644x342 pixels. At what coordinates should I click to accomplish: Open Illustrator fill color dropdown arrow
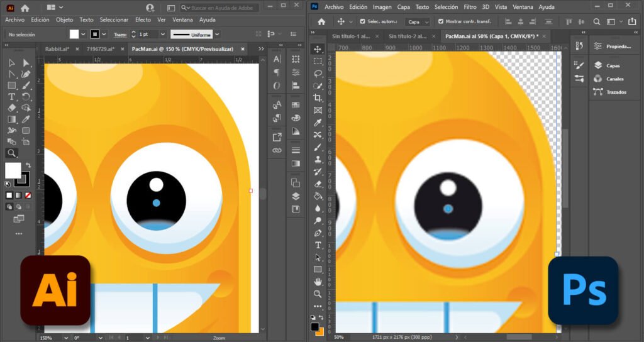pyautogui.click(x=83, y=35)
